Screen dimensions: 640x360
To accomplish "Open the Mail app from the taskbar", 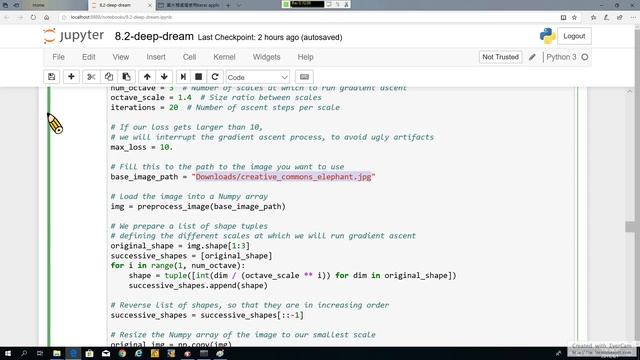I will 106,353.
